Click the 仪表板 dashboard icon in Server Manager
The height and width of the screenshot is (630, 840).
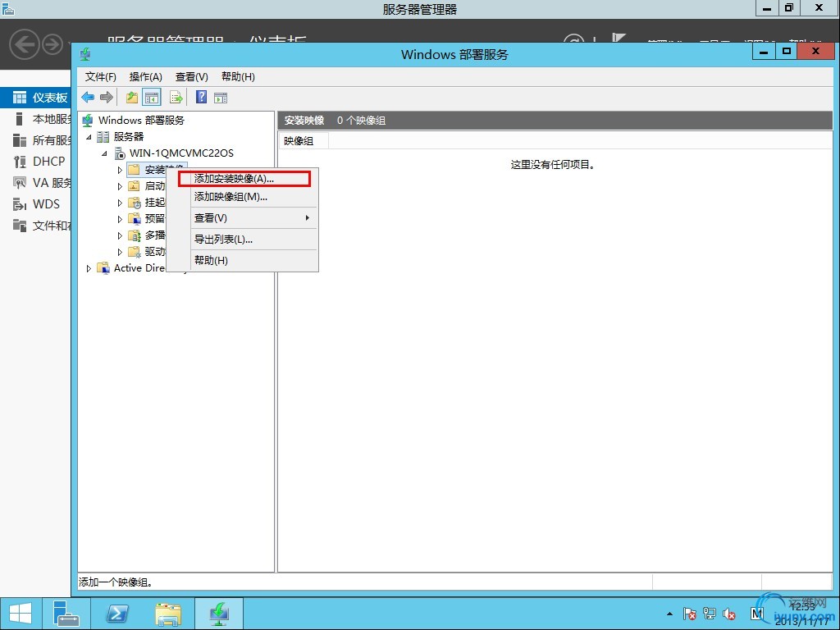point(20,98)
